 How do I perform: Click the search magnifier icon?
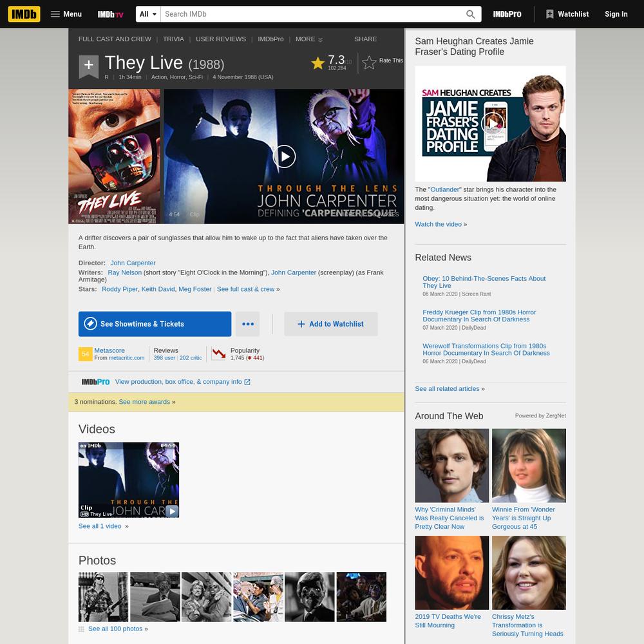point(470,14)
